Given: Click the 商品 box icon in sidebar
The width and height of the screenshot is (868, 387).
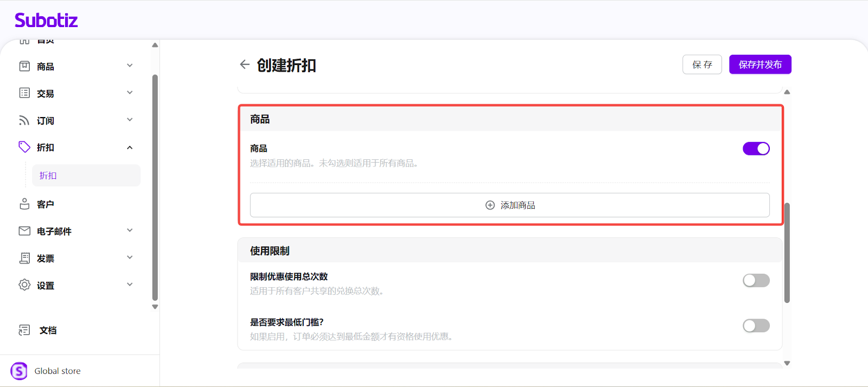Looking at the screenshot, I should pos(24,66).
